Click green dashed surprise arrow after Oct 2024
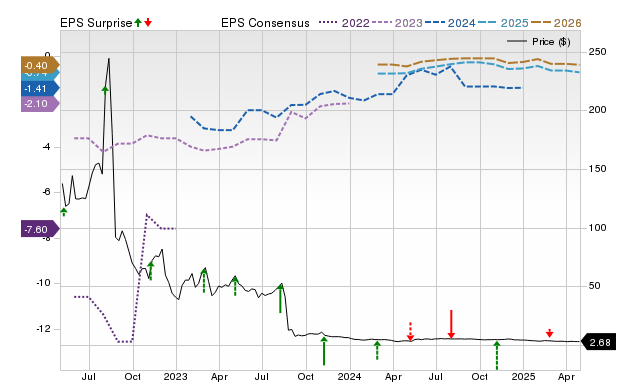Image resolution: width=640 pixels, height=382 pixels. point(497,355)
